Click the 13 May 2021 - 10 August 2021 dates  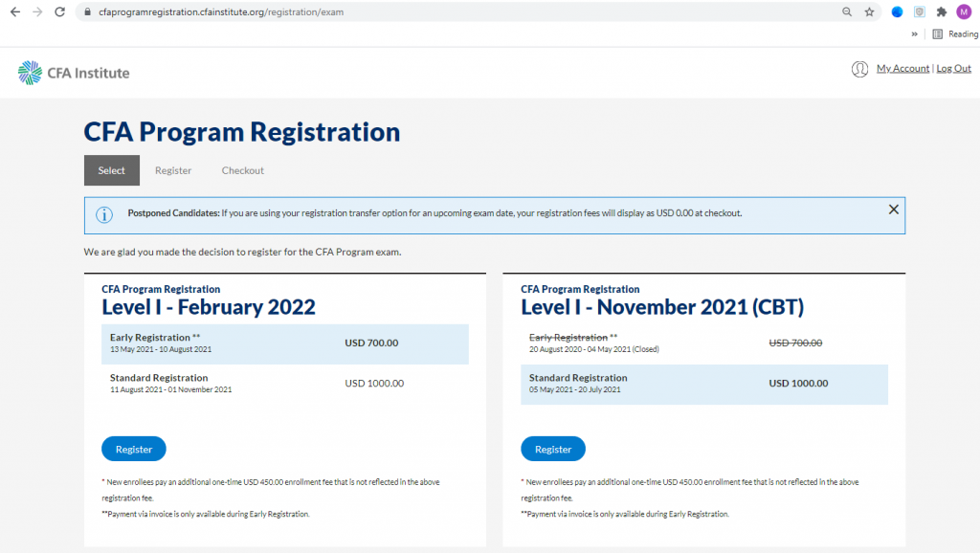161,349
